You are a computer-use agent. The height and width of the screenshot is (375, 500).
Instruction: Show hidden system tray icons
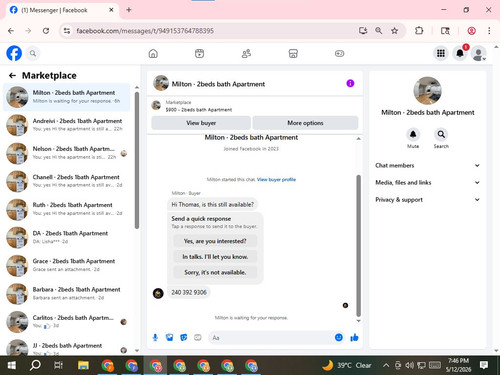point(386,365)
